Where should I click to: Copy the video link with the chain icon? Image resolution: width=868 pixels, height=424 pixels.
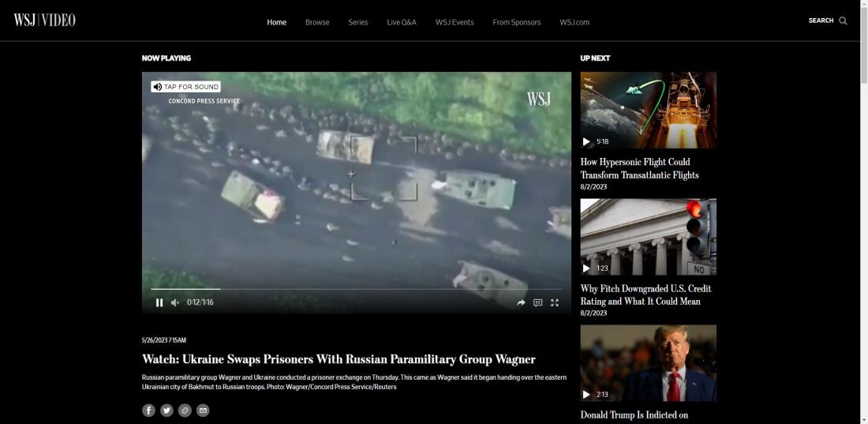click(x=185, y=410)
